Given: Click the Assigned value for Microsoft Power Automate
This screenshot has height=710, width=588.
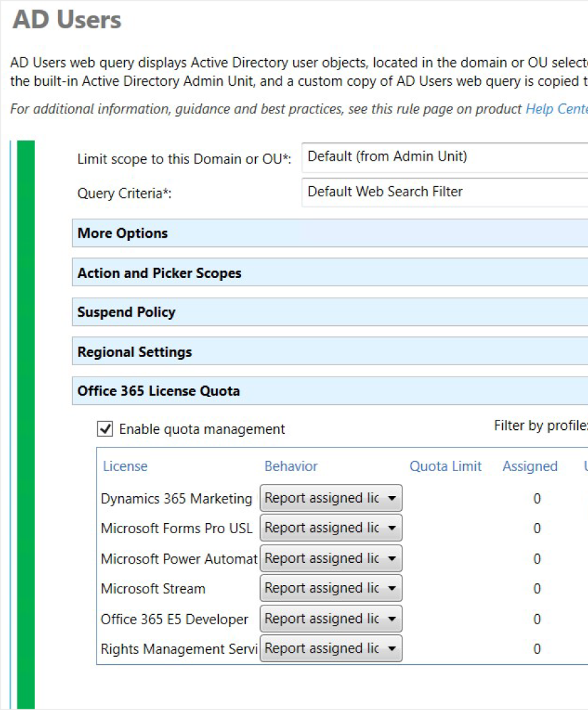Looking at the screenshot, I should [x=537, y=559].
